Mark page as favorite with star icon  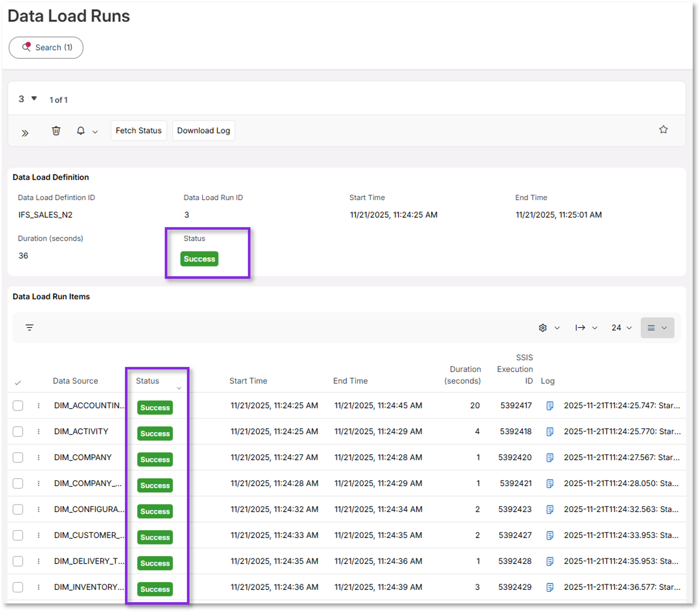(663, 129)
